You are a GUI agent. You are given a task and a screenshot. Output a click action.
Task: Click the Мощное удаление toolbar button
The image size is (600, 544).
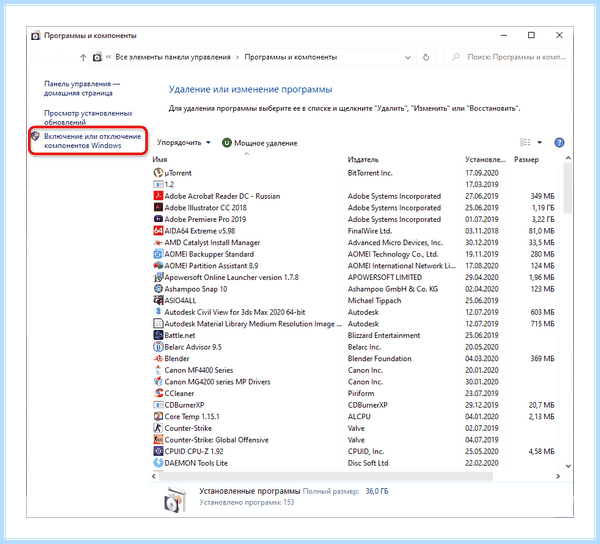click(260, 143)
